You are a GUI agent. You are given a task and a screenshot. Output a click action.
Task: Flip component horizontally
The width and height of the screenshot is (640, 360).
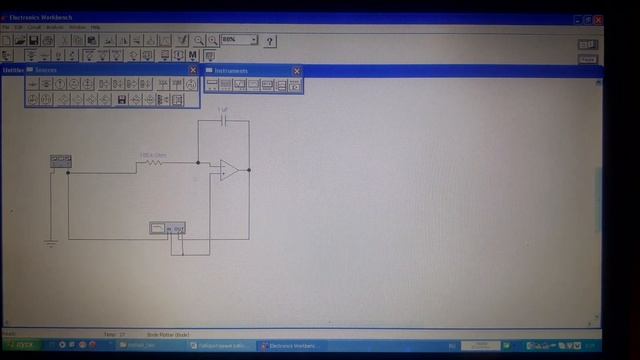123,40
